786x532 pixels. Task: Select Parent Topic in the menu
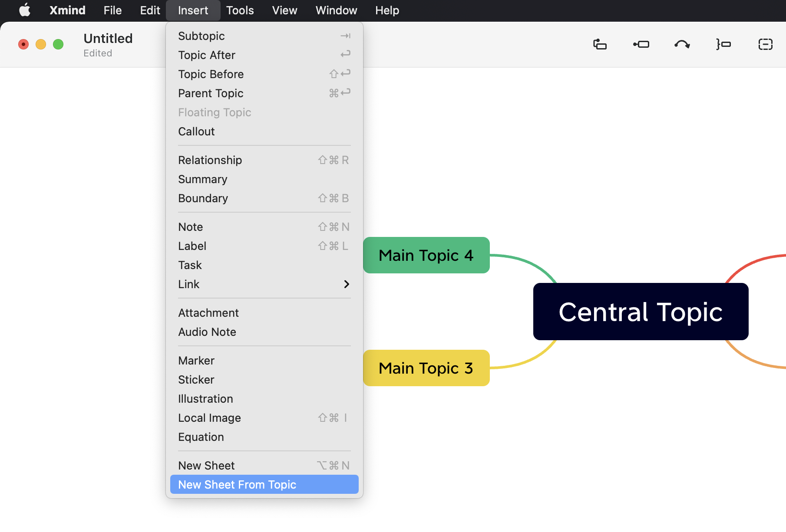coord(264,93)
